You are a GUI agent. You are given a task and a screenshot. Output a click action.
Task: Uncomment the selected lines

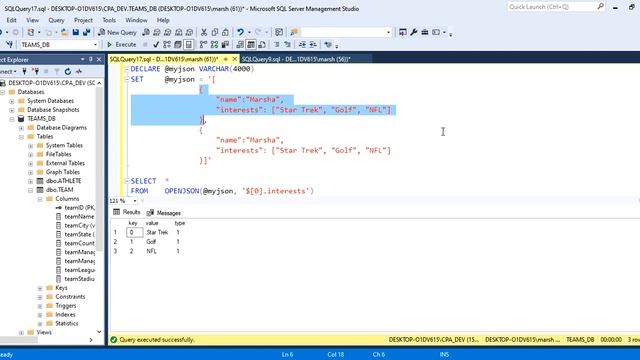(x=287, y=44)
